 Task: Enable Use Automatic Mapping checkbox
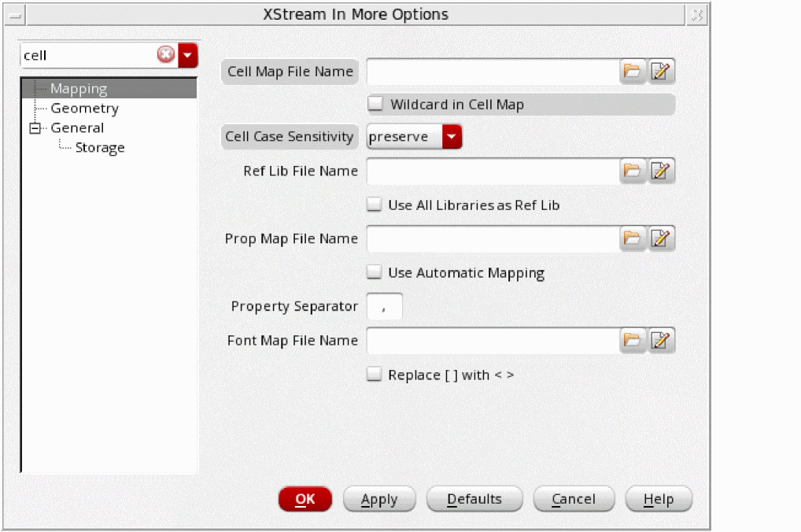coord(374,272)
